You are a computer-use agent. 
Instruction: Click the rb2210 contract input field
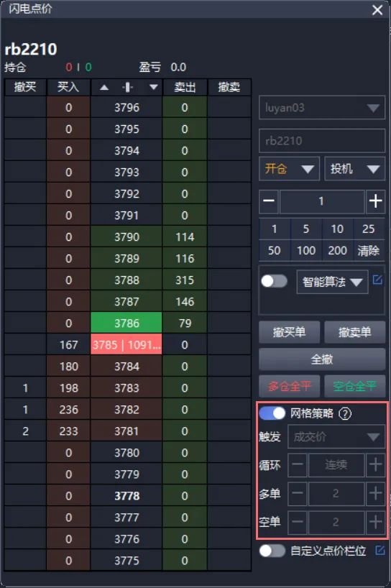coord(322,141)
